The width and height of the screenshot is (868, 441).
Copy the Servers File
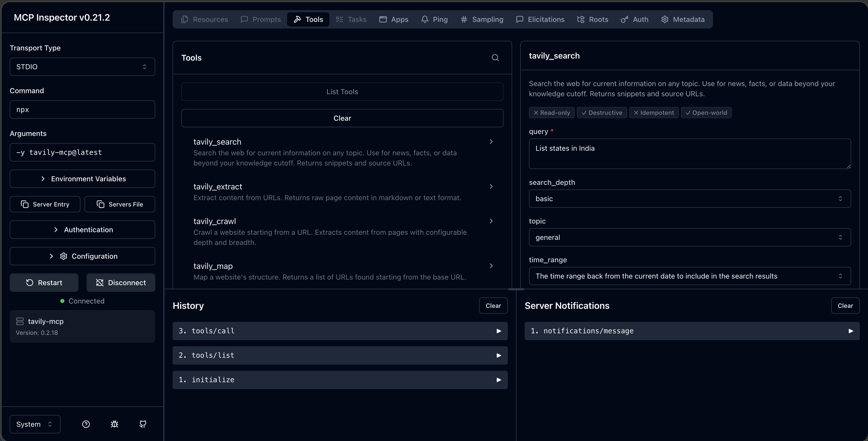(x=120, y=204)
